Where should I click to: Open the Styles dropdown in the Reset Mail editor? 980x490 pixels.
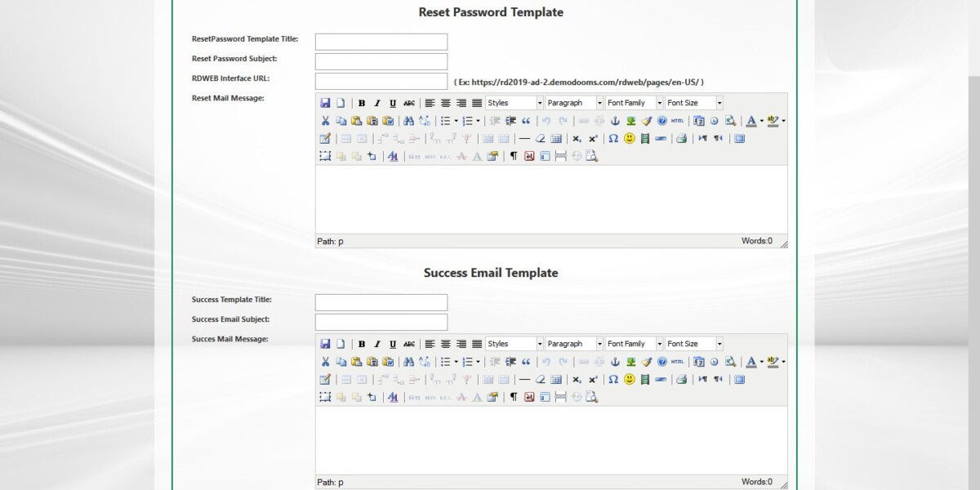tap(514, 103)
